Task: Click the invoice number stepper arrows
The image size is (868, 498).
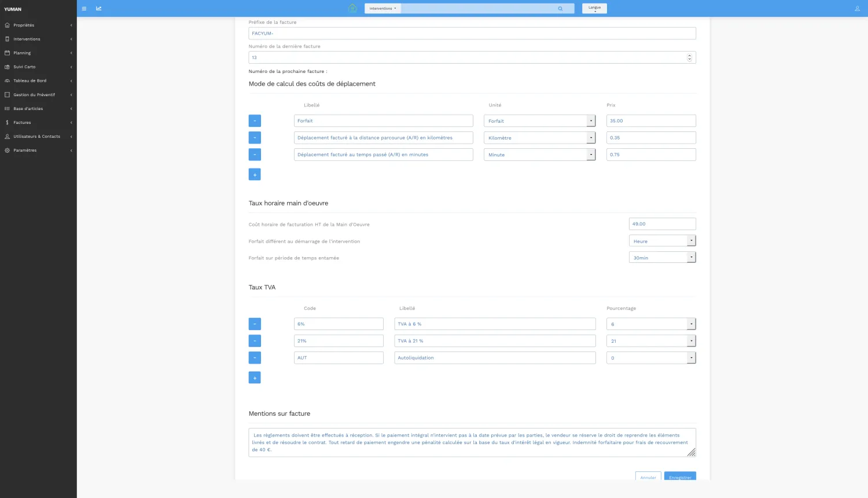Action: (689, 57)
